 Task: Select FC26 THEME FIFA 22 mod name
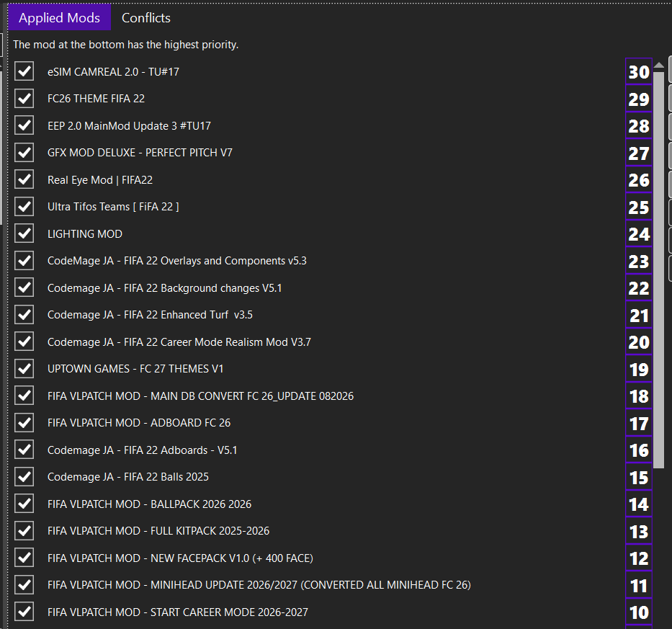pos(96,99)
